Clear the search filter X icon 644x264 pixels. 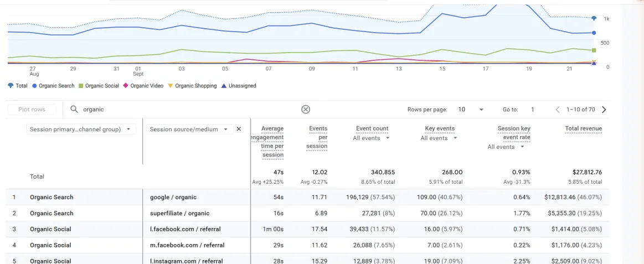[x=306, y=109]
